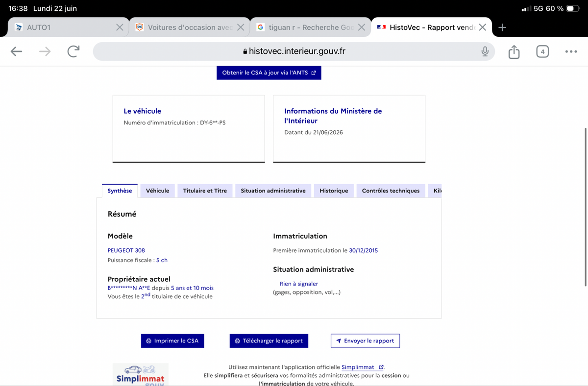Open the share sheet icon
588x386 pixels.
click(514, 51)
